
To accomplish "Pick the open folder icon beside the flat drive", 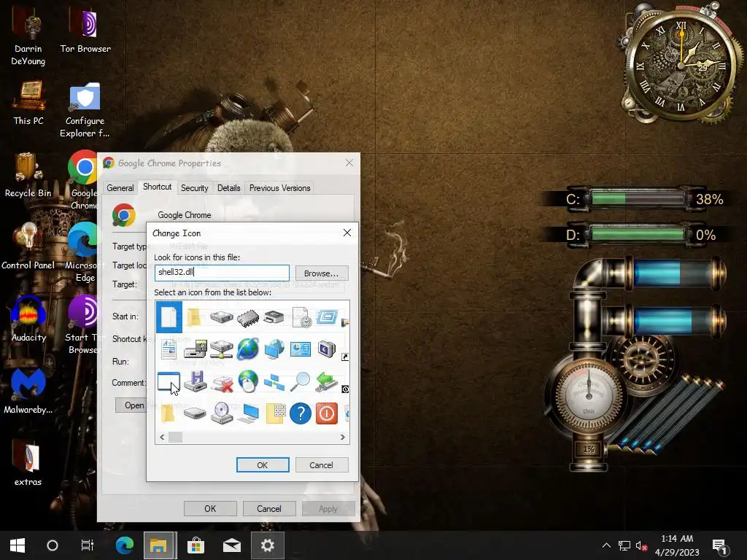I will (169, 413).
